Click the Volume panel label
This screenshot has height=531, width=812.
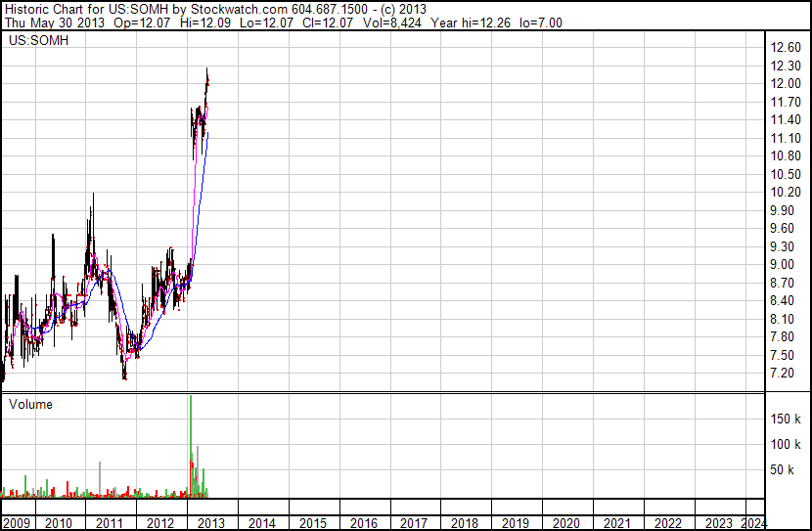click(30, 404)
